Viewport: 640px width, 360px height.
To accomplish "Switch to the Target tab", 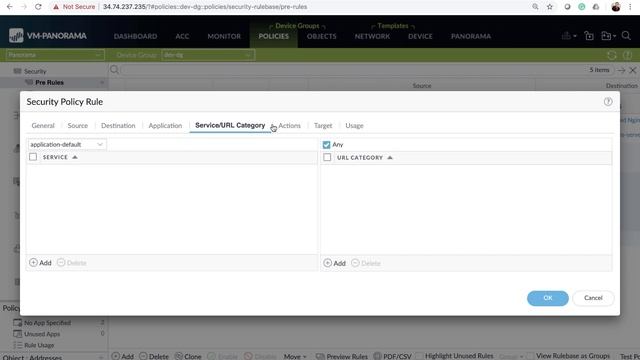I will pyautogui.click(x=323, y=125).
